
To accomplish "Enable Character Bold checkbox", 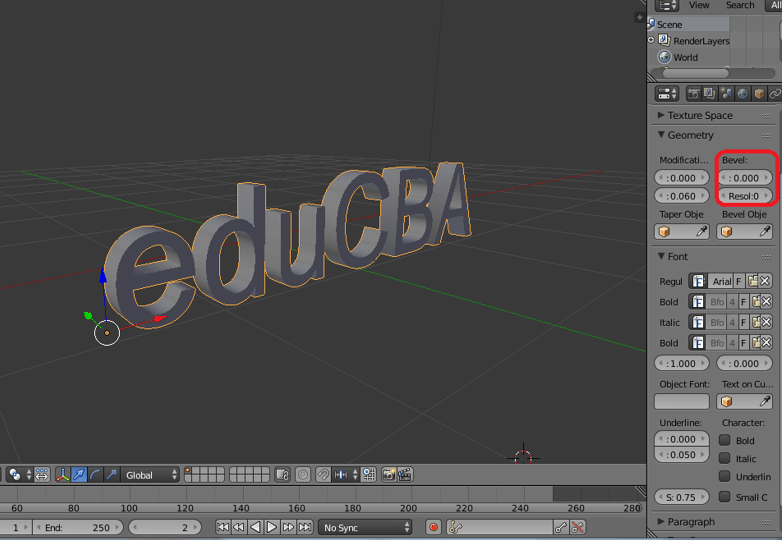I will click(x=725, y=440).
